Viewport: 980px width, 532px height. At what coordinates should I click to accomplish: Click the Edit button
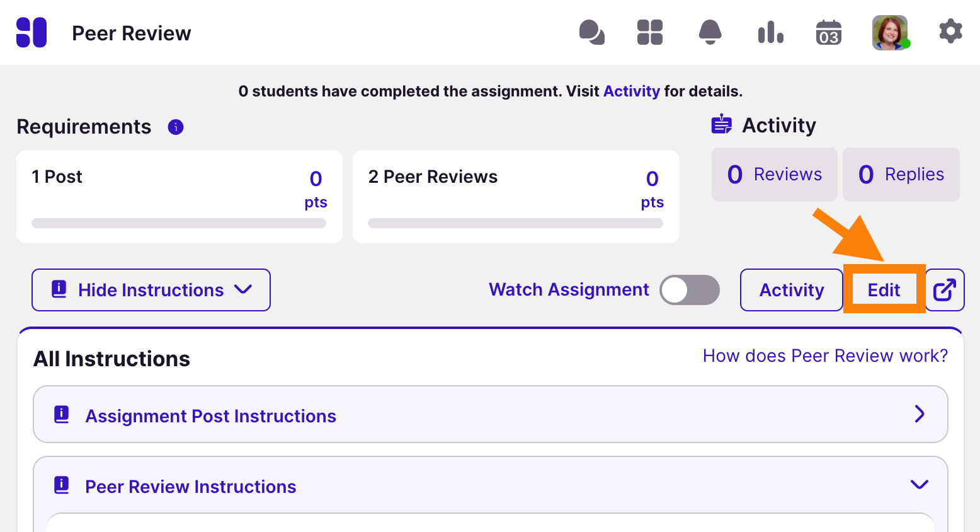tap(884, 290)
